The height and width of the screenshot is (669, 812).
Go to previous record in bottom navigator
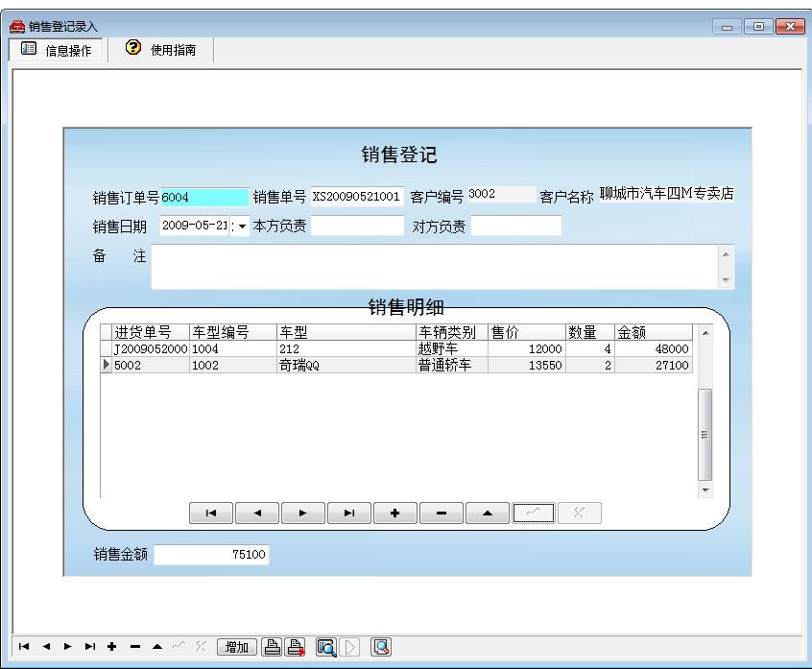(x=46, y=646)
